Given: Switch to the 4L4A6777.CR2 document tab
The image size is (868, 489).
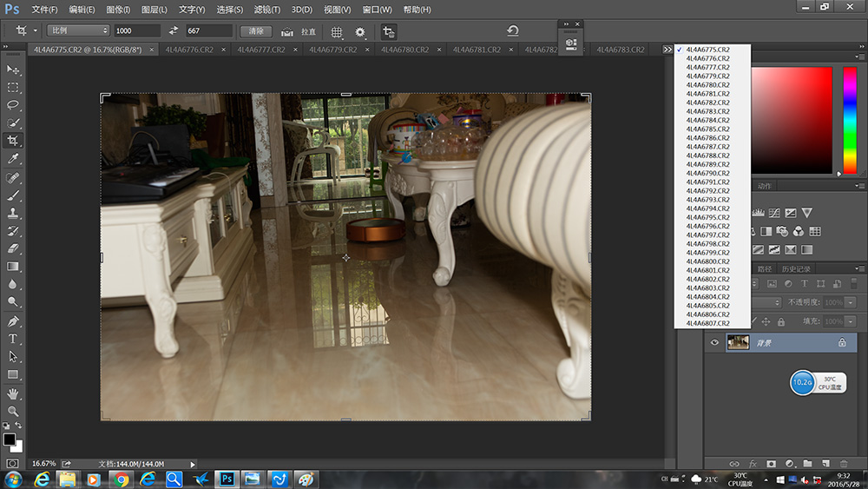Looking at the screenshot, I should [260, 50].
